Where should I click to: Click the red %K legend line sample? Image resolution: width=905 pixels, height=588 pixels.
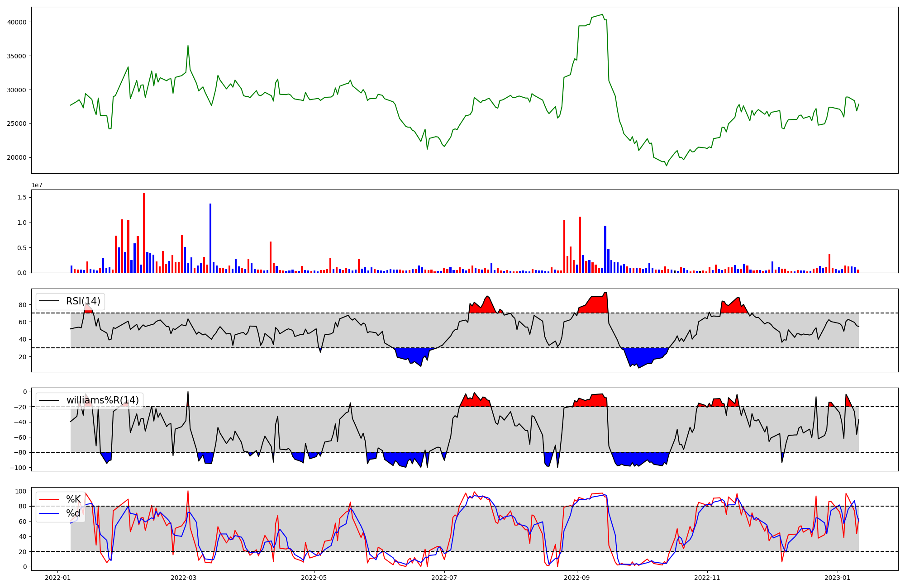pos(49,499)
